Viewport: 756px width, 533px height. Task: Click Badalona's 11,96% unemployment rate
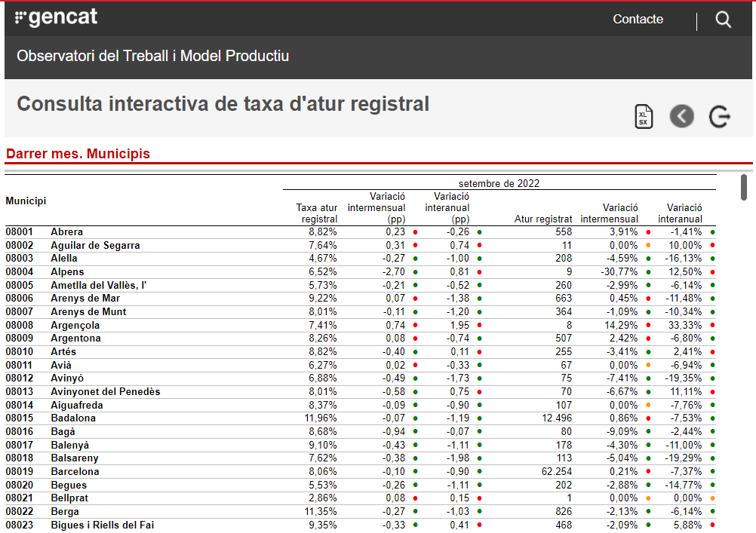(x=321, y=418)
